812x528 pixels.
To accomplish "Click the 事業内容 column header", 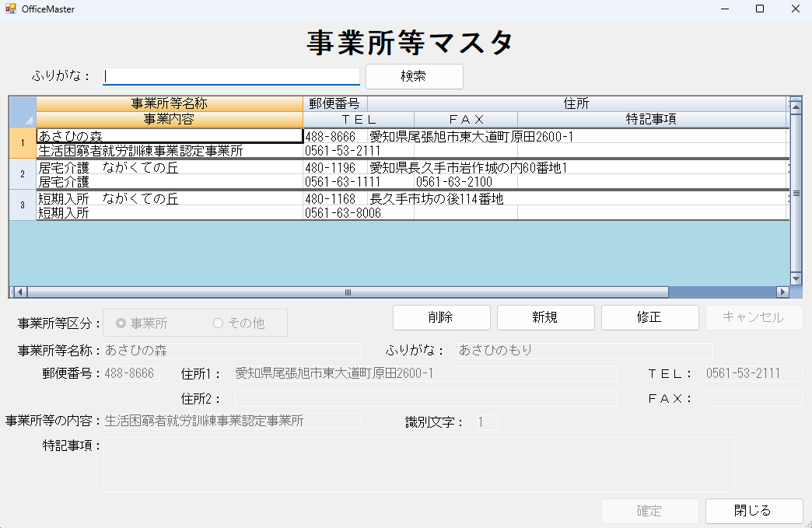I will pyautogui.click(x=170, y=119).
